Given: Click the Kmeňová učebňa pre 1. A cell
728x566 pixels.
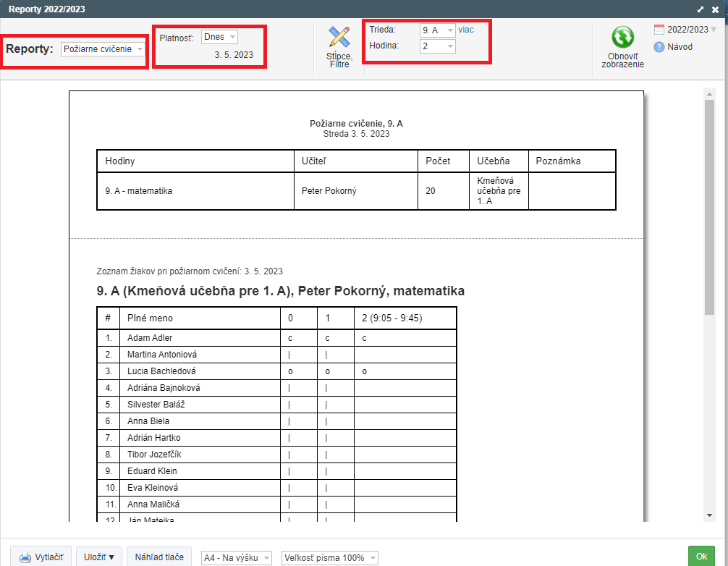Looking at the screenshot, I should 499,191.
